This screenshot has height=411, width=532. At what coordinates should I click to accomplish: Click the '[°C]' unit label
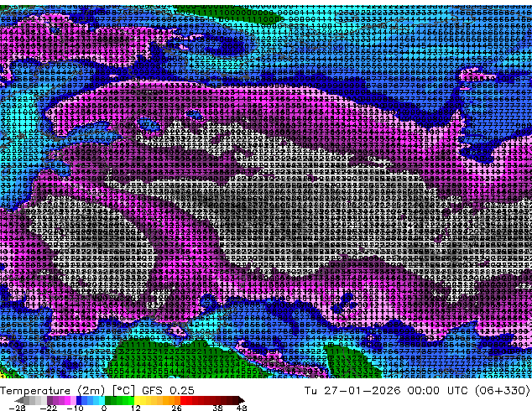click(123, 391)
